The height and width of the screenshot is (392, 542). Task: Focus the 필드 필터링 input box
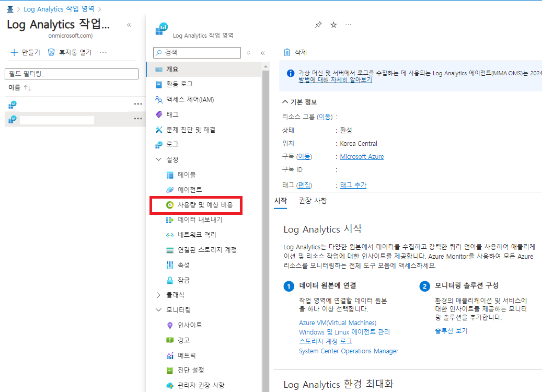pos(72,74)
